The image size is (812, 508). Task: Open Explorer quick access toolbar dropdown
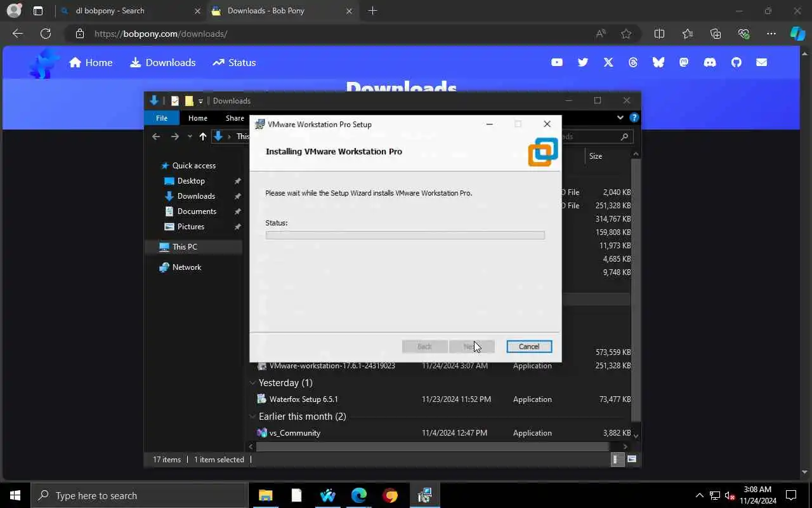pyautogui.click(x=200, y=101)
